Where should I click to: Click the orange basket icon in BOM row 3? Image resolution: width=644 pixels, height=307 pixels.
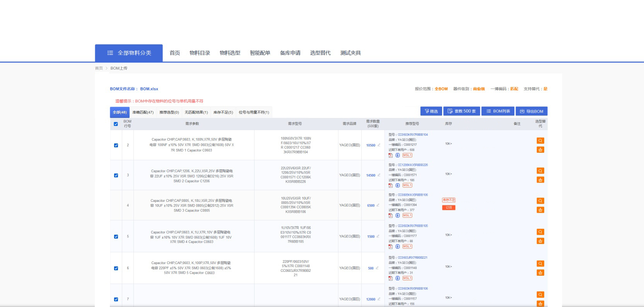[x=540, y=180]
